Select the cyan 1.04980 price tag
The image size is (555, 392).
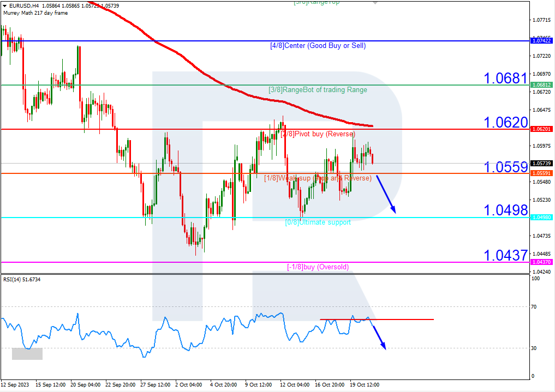click(541, 218)
